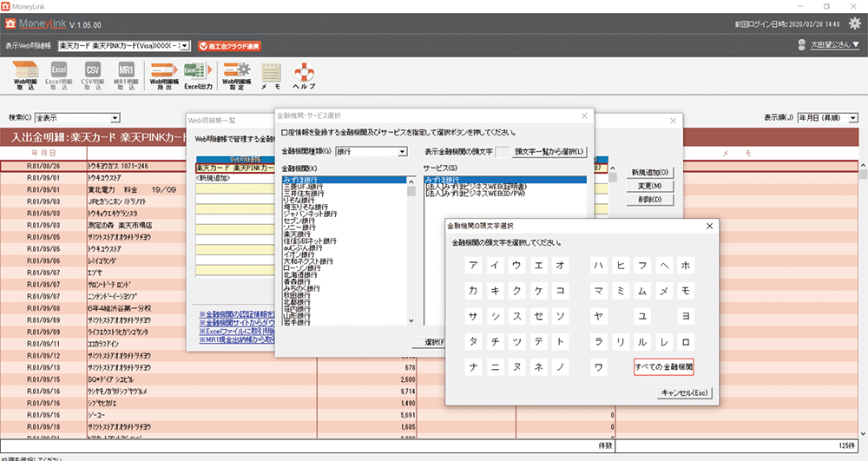
Task: Open the 太田望公さん user menu
Action: tap(832, 44)
